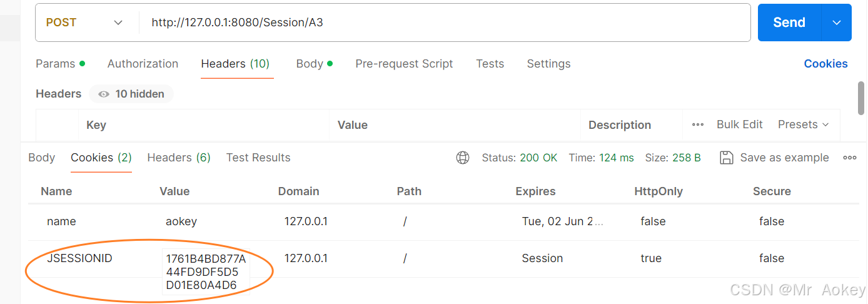Click the request URL input field
Image resolution: width=868 pixels, height=304 pixels.
pyautogui.click(x=438, y=23)
